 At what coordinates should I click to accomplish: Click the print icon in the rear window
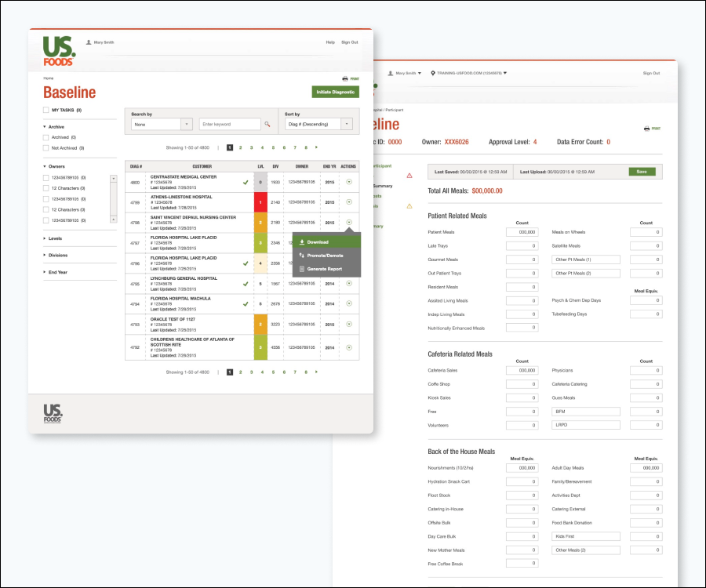[x=646, y=129]
